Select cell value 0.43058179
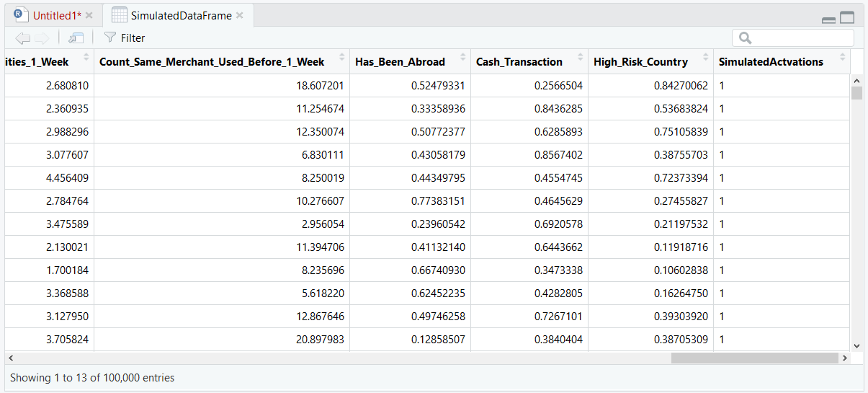 438,155
